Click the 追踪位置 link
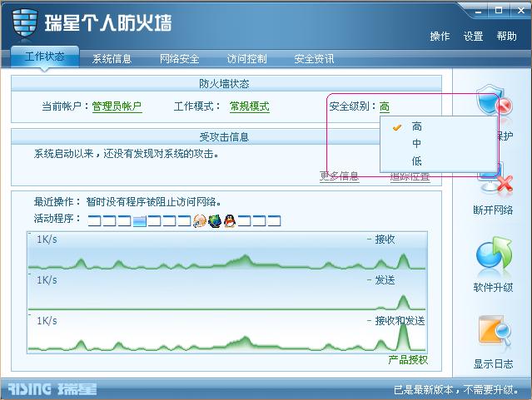 coord(410,176)
